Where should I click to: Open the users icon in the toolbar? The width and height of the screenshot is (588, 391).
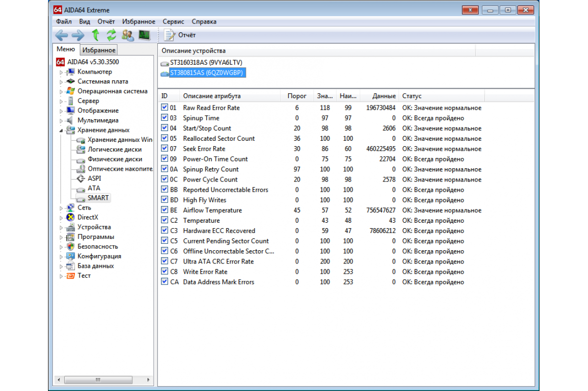pyautogui.click(x=128, y=35)
